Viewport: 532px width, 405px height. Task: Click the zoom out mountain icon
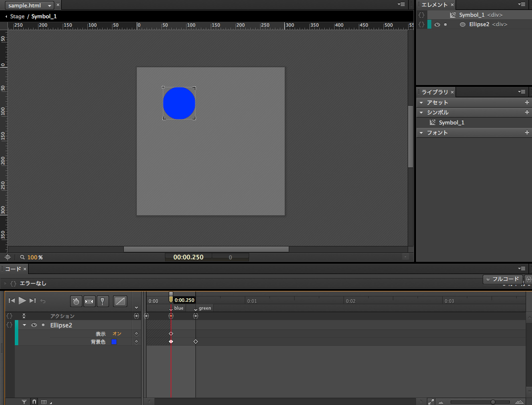pos(441,403)
